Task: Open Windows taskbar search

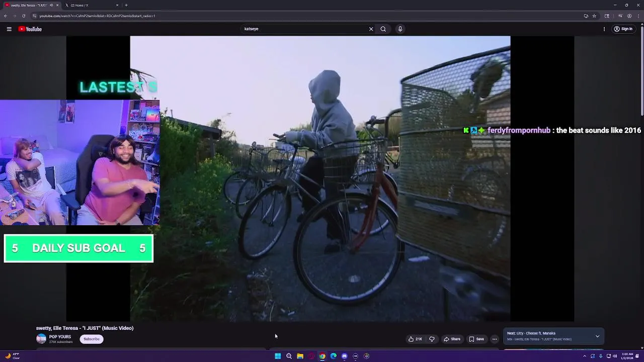Action: (289, 356)
